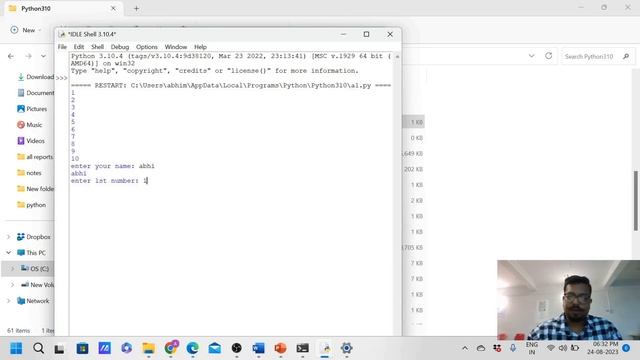Image resolution: width=640 pixels, height=360 pixels.
Task: Open the blue slash-logo app on taskbar
Action: (x=104, y=348)
